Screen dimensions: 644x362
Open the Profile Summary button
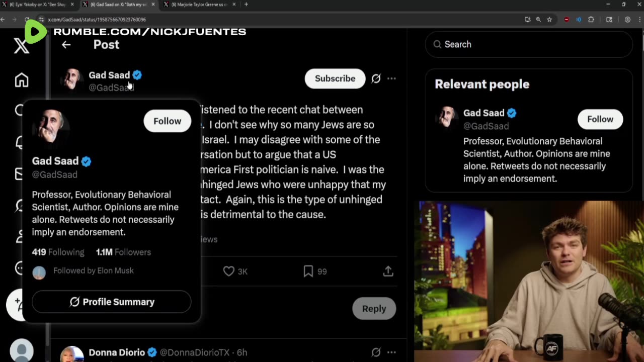[x=112, y=302]
